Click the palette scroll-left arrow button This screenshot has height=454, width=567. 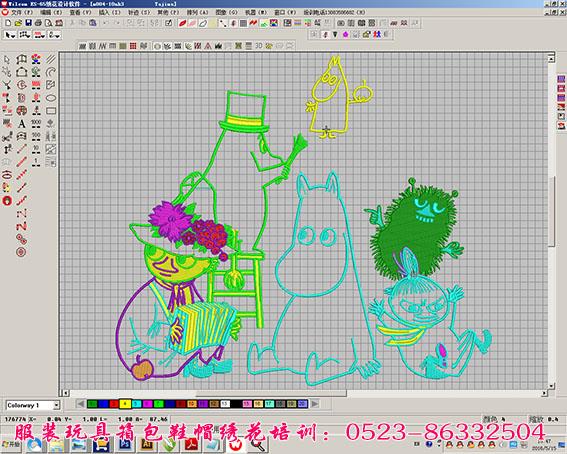[81, 404]
